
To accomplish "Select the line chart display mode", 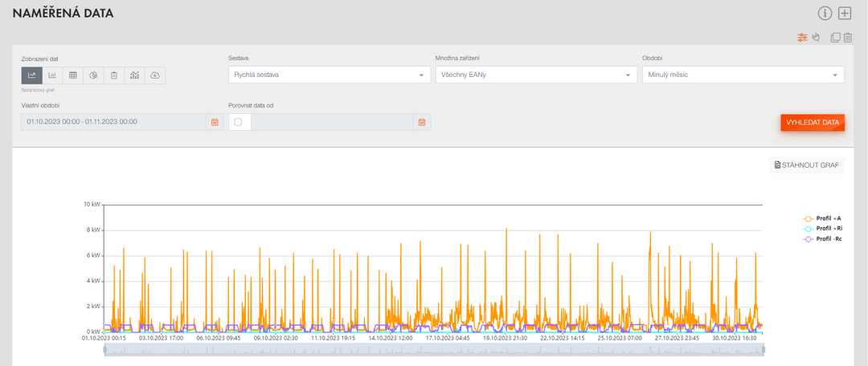I will (x=32, y=75).
